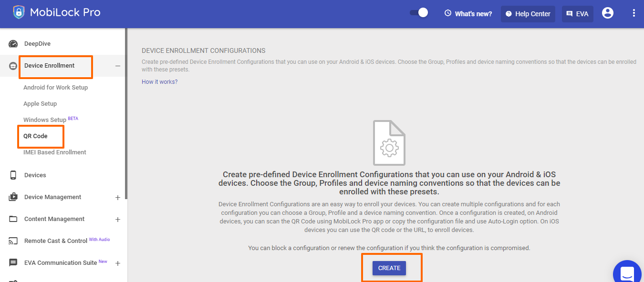The height and width of the screenshot is (282, 644).
Task: Expand the Content Management section
Action: tap(118, 219)
